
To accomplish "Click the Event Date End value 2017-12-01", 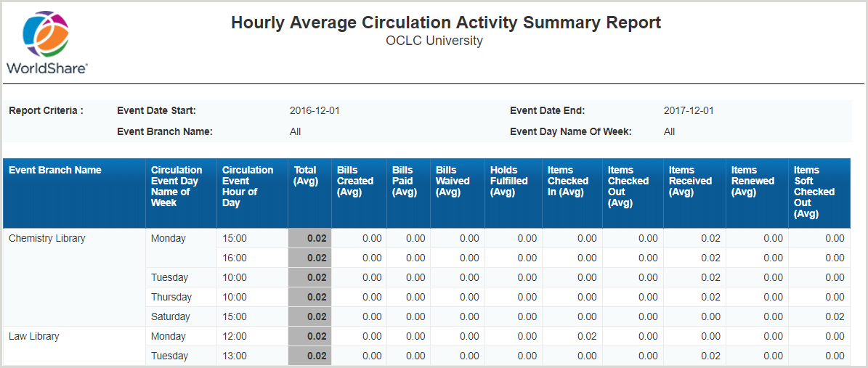I will coord(689,111).
